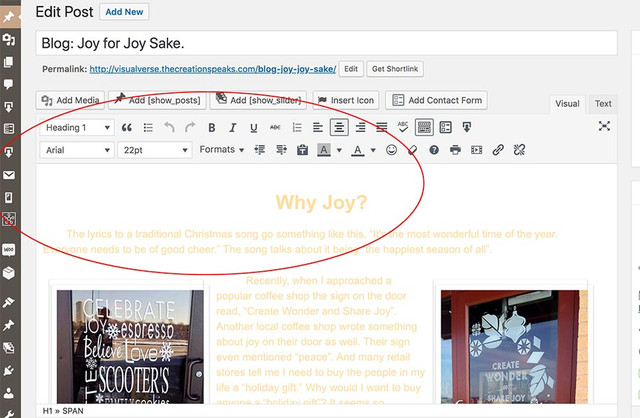
Task: Open the Arial font family dropdown
Action: [x=77, y=150]
